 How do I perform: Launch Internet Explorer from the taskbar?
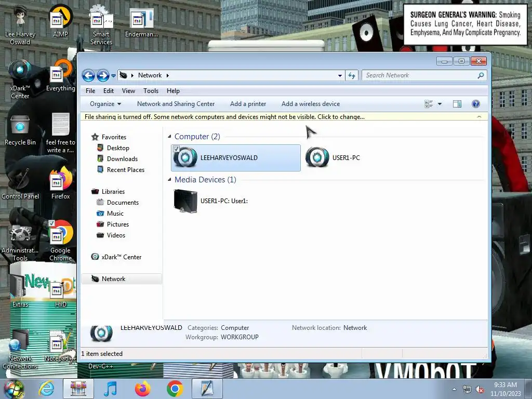[x=46, y=389]
